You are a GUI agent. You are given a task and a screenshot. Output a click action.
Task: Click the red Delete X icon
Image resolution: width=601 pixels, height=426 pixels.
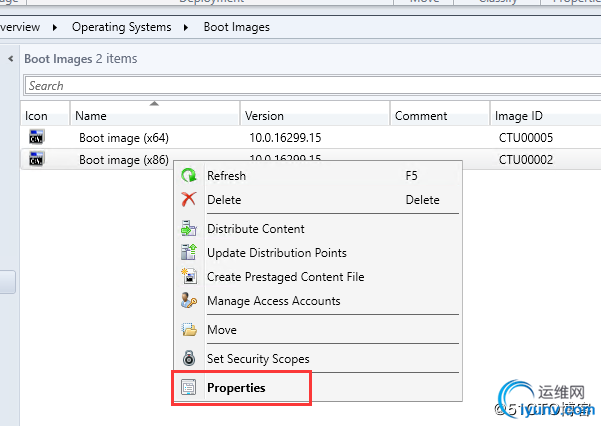[189, 200]
